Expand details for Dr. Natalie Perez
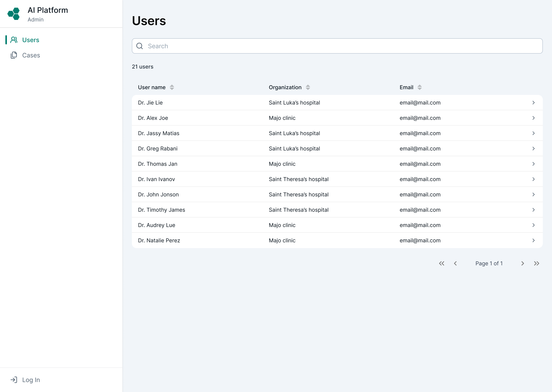The height and width of the screenshot is (392, 552). [534, 240]
